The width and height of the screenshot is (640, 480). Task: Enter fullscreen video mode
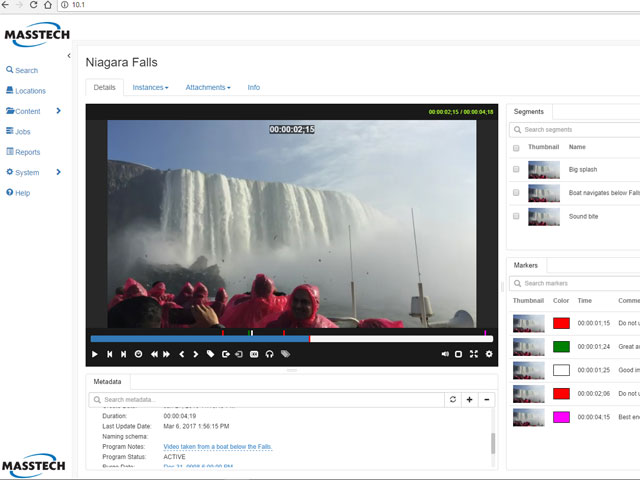pyautogui.click(x=473, y=354)
